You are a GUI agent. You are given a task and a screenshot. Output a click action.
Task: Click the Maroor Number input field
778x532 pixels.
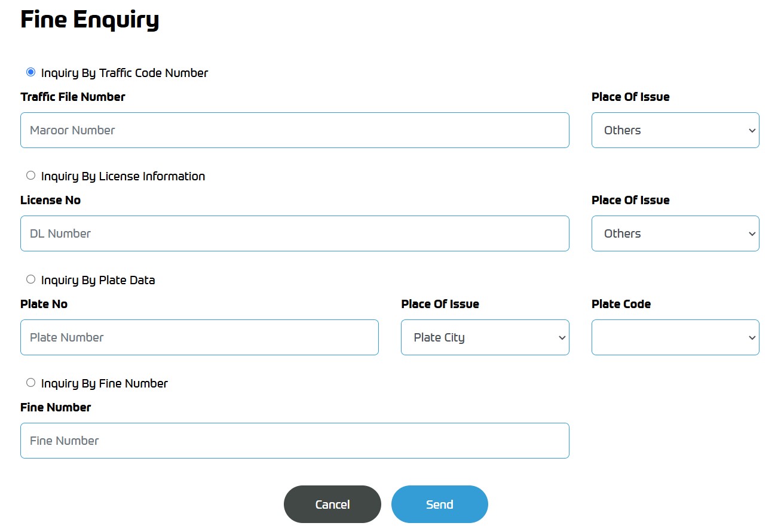point(295,130)
